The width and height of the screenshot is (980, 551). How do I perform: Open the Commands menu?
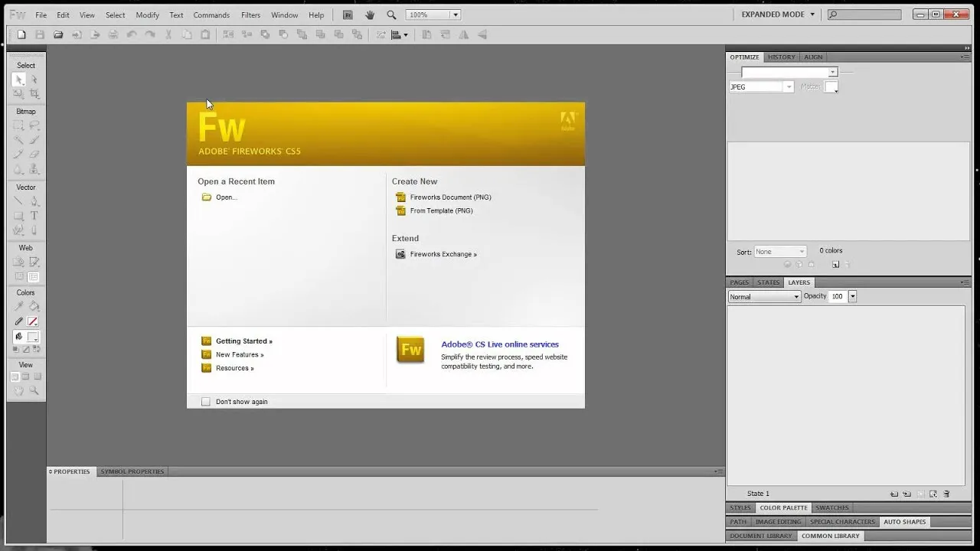211,15
